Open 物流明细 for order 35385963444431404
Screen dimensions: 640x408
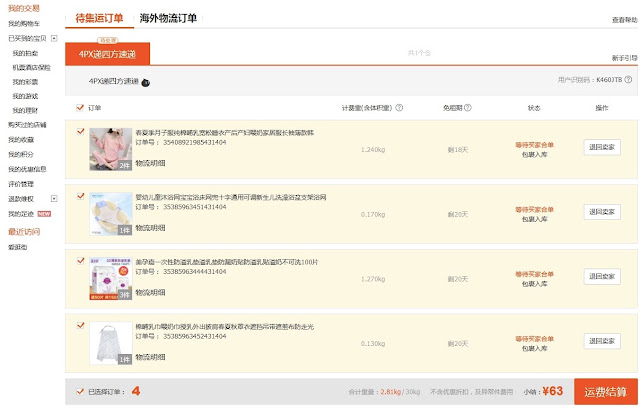[x=151, y=292]
